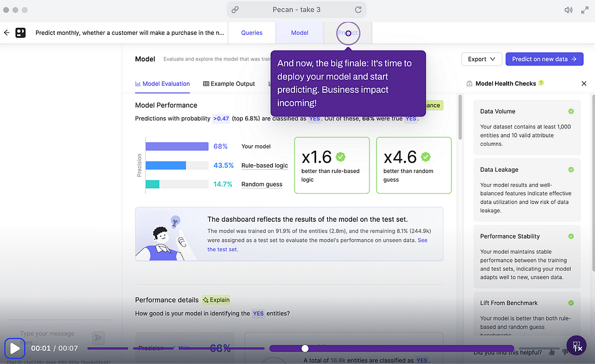Image resolution: width=595 pixels, height=364 pixels.
Task: Click Lift From Benchmark green check icon
Action: click(571, 303)
